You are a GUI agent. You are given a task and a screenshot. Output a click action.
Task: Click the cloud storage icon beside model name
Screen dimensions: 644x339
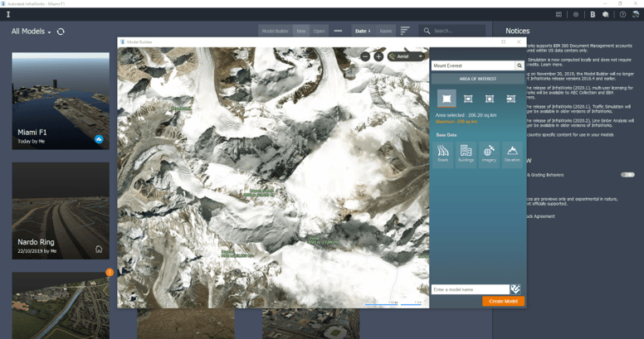coord(515,289)
